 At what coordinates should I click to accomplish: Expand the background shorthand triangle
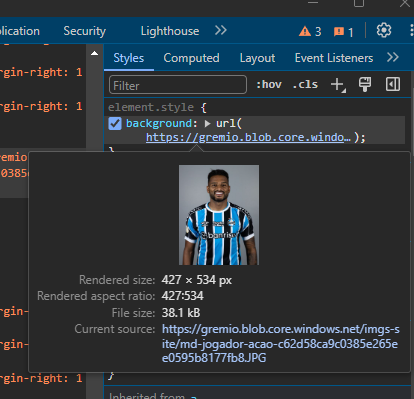point(207,124)
